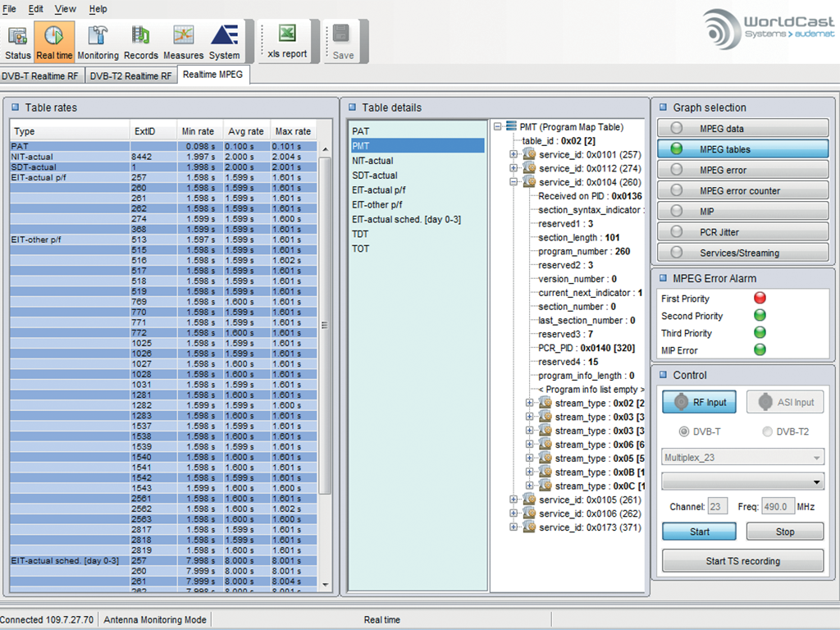
Task: Select the Measures toolbar icon
Action: point(182,41)
